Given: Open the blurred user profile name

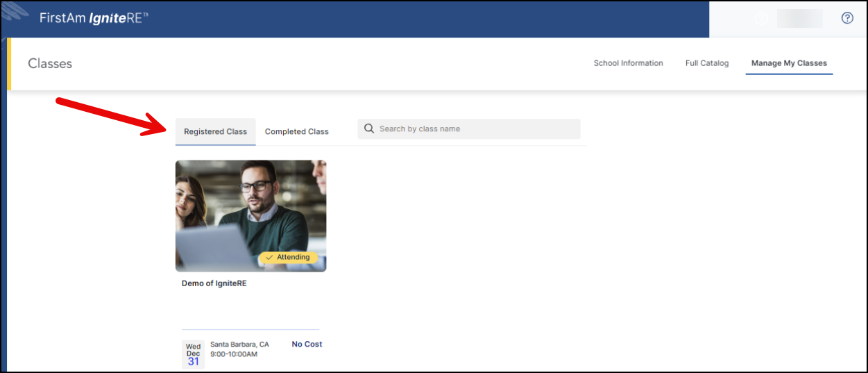Looking at the screenshot, I should (799, 19).
